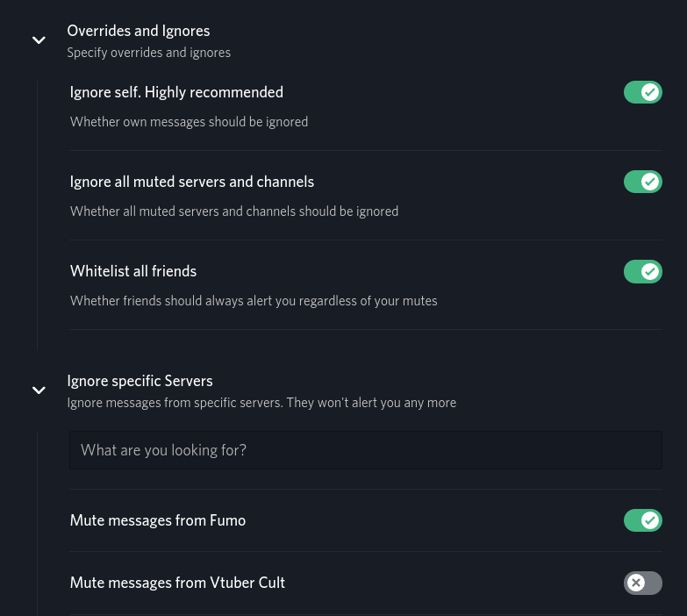Click the muted servers and channels description text
The width and height of the screenshot is (687, 616).
pyautogui.click(x=234, y=211)
